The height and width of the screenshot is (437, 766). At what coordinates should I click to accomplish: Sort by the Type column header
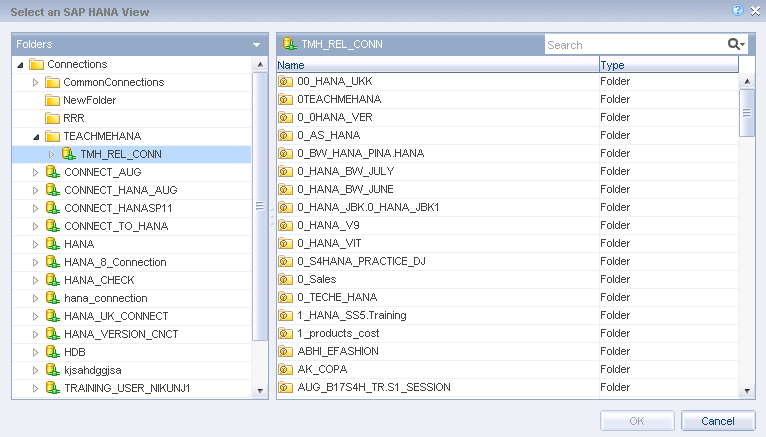(x=669, y=65)
